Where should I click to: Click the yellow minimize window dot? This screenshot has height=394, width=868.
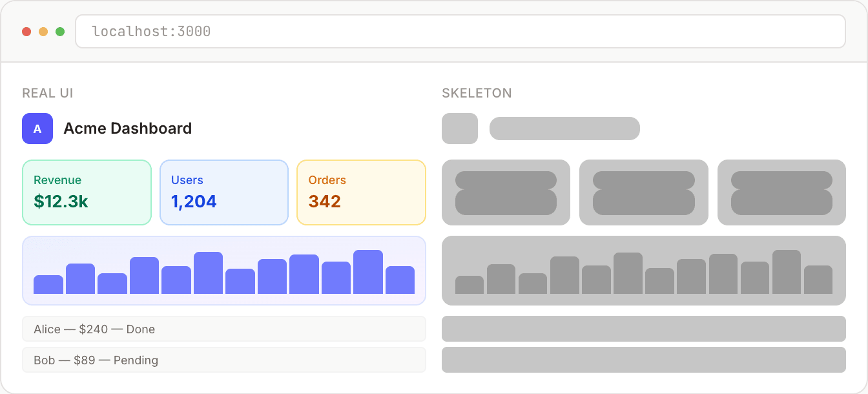click(43, 32)
